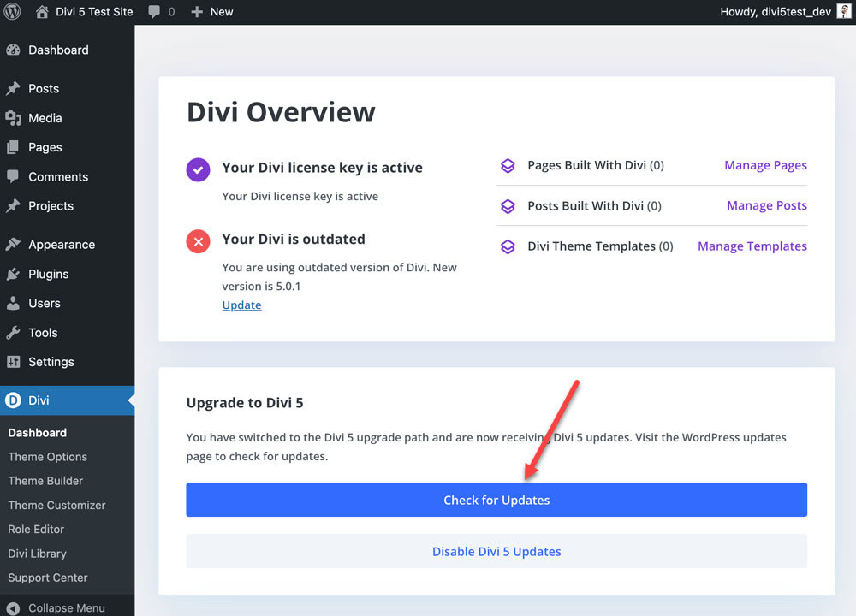Go to Pages in the sidebar
Screen dimensions: 856x616
(67, 147)
